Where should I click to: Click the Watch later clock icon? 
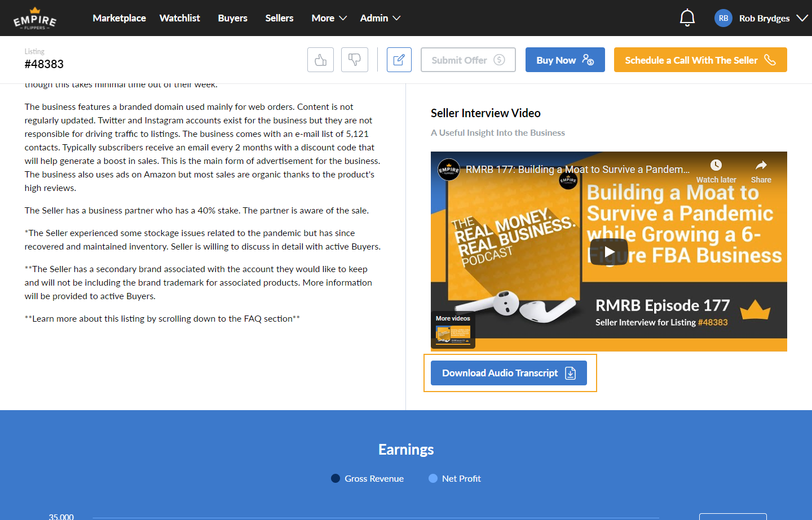716,165
